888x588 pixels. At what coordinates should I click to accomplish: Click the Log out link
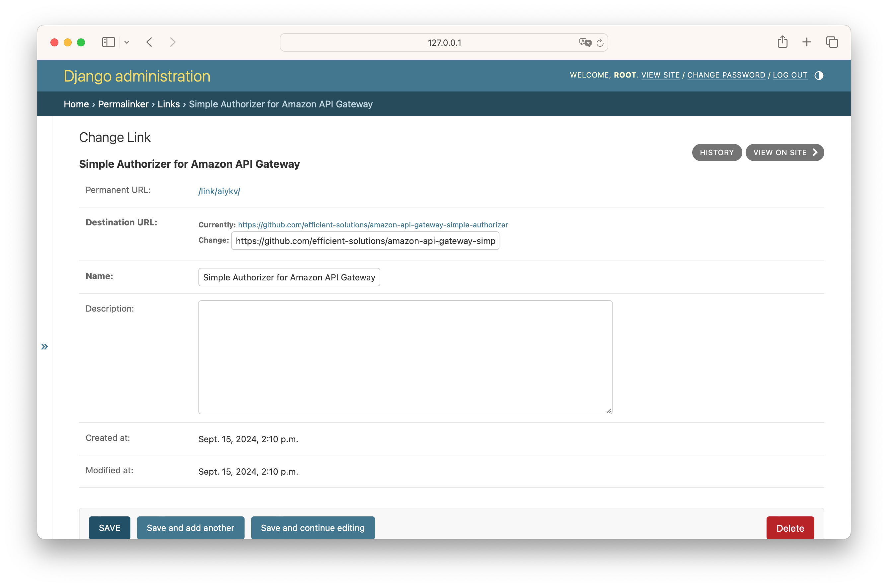pyautogui.click(x=790, y=75)
